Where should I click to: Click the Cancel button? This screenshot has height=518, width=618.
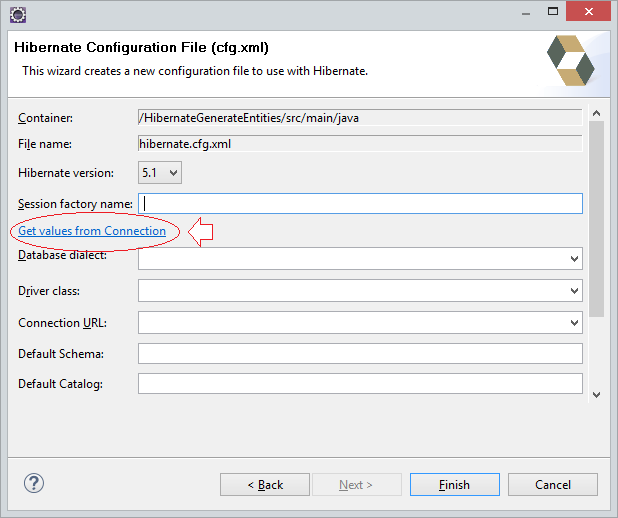553,484
